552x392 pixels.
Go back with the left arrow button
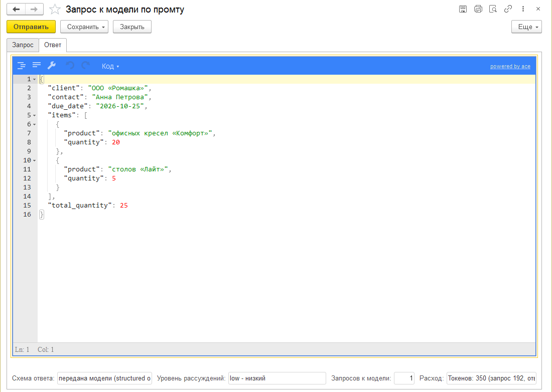tap(16, 9)
